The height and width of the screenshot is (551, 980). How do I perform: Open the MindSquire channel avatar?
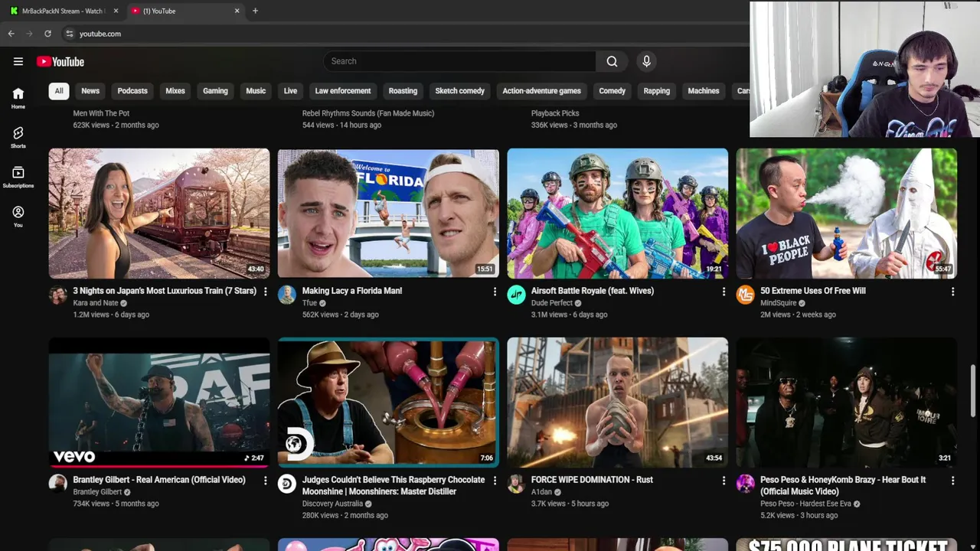point(745,295)
